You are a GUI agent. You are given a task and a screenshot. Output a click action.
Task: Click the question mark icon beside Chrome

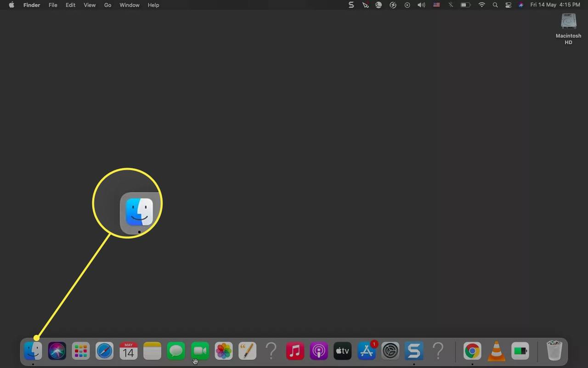coord(438,351)
